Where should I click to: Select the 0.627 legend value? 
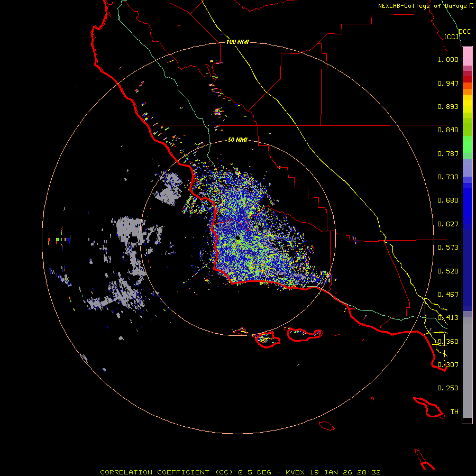pyautogui.click(x=448, y=224)
